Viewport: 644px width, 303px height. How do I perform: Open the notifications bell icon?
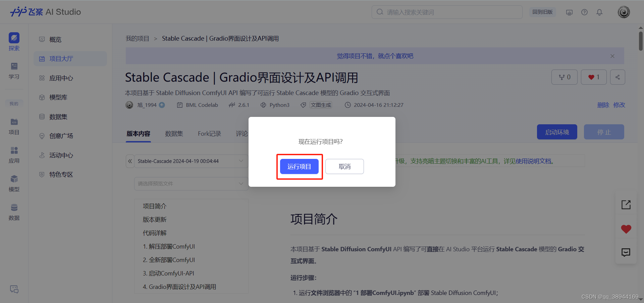599,12
